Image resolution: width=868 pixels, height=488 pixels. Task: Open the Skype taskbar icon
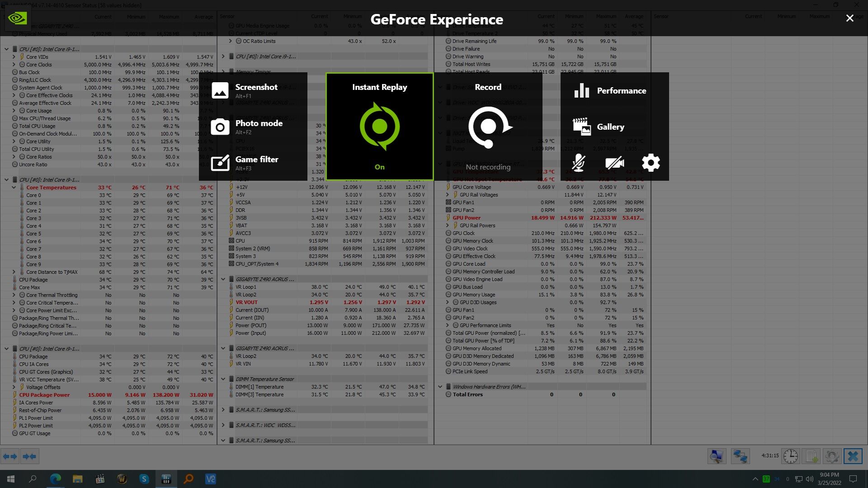pyautogui.click(x=144, y=479)
